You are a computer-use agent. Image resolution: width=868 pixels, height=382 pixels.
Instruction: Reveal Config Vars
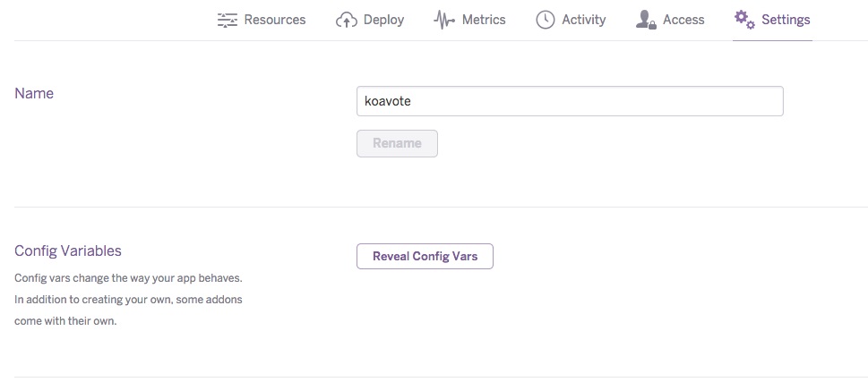click(x=425, y=257)
